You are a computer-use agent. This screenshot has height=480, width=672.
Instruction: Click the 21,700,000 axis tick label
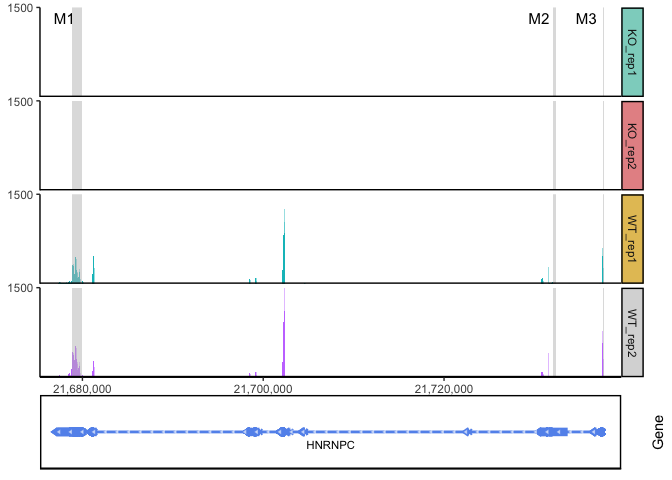(x=266, y=387)
